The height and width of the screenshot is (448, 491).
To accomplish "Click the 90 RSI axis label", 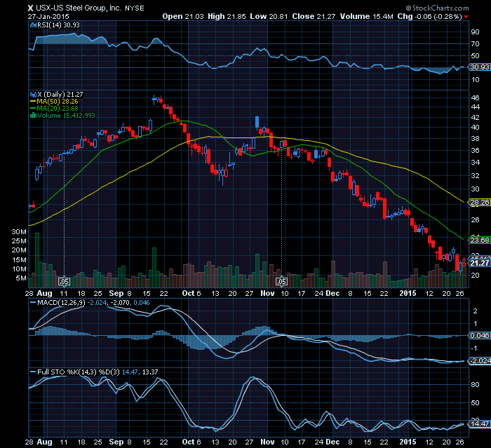I will (x=476, y=32).
